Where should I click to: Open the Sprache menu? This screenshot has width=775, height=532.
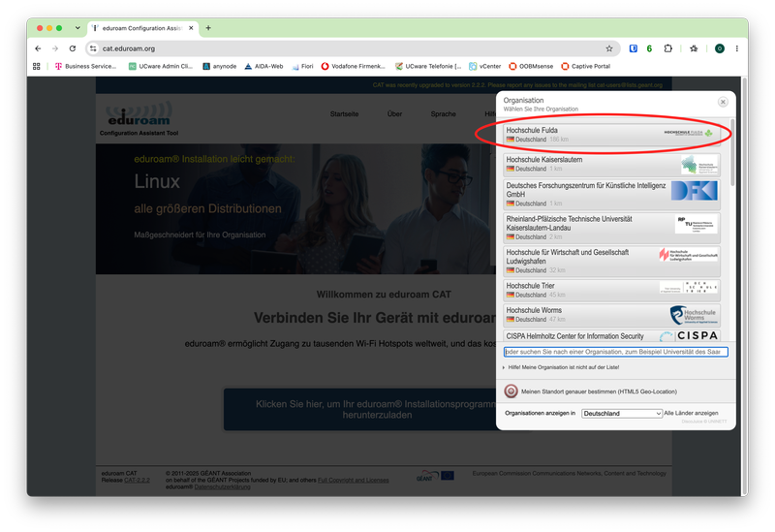click(443, 113)
